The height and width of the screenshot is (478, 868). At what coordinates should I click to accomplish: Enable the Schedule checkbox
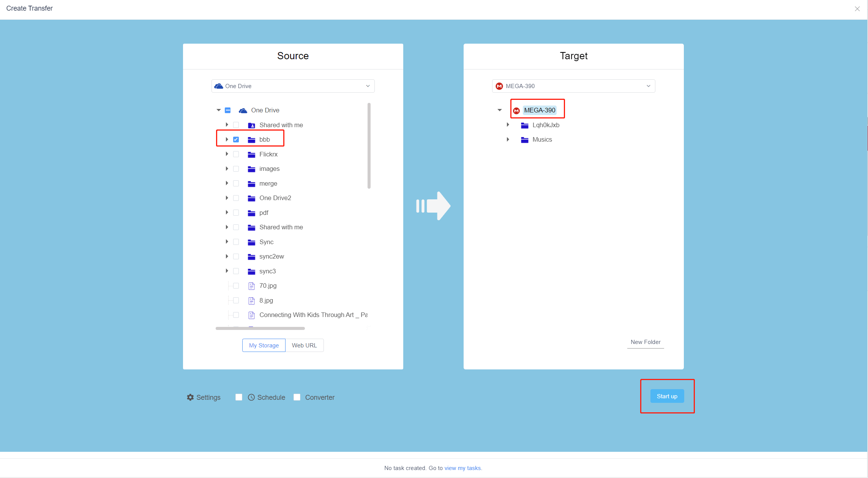pyautogui.click(x=238, y=398)
